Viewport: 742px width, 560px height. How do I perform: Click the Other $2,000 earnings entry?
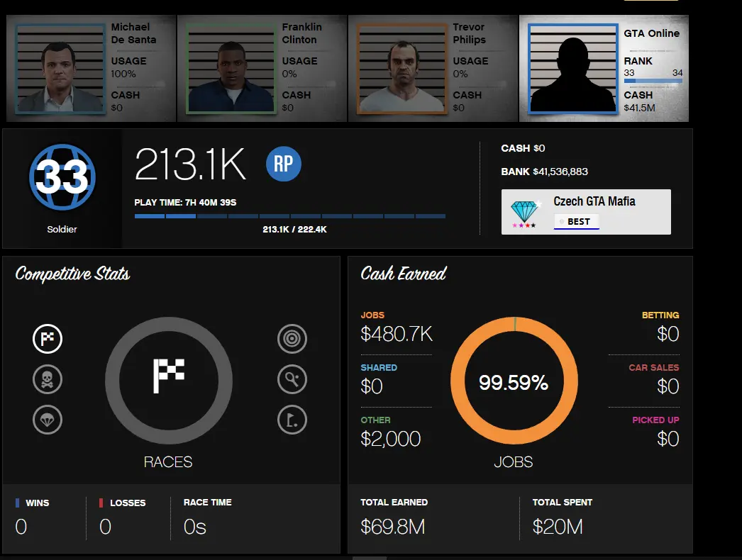[x=390, y=432]
